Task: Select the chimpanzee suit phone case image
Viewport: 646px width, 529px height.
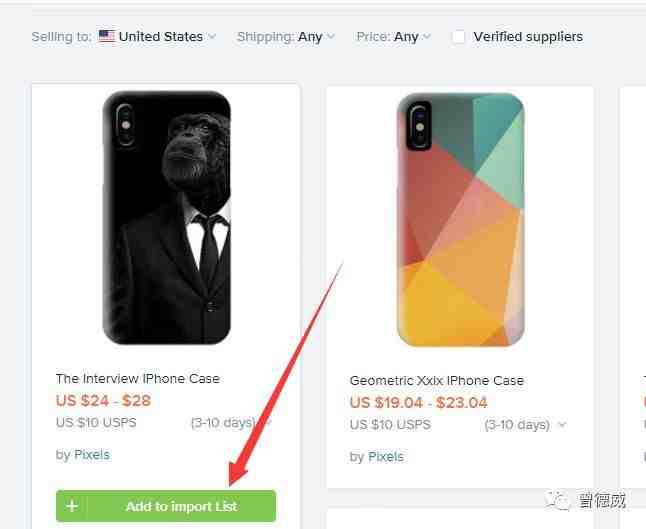Action: point(166,218)
